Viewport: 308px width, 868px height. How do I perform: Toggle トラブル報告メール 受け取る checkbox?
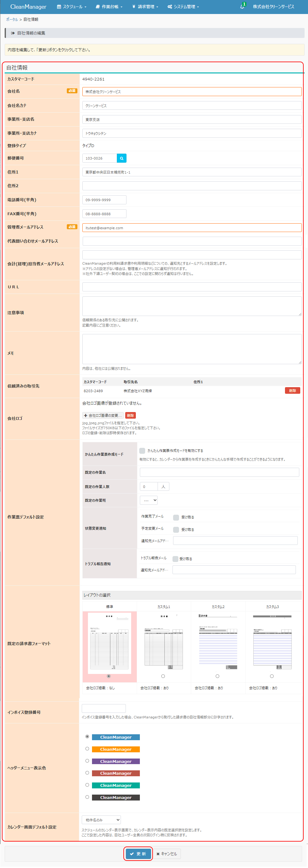coord(175,559)
